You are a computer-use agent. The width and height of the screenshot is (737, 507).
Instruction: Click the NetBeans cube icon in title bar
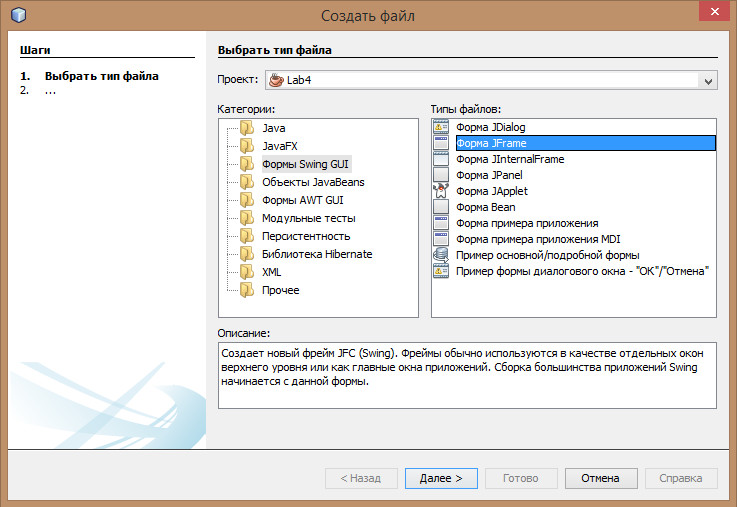(18, 15)
